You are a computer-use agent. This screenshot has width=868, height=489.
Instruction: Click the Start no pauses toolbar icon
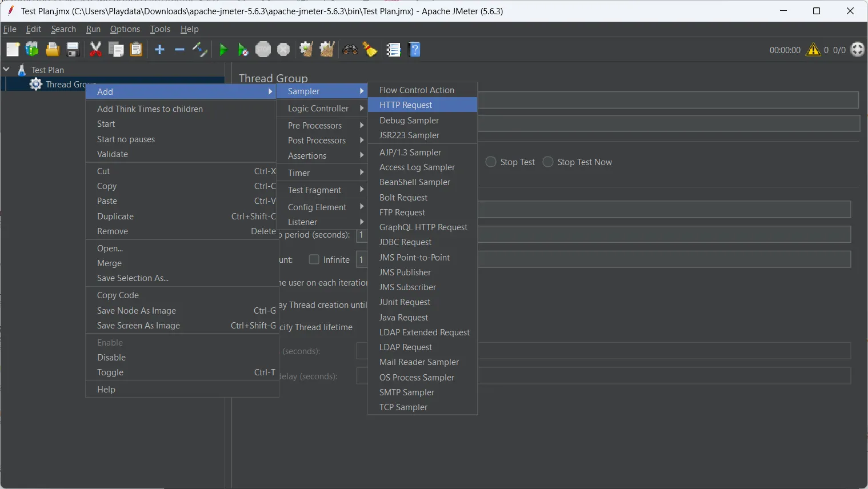pyautogui.click(x=243, y=50)
